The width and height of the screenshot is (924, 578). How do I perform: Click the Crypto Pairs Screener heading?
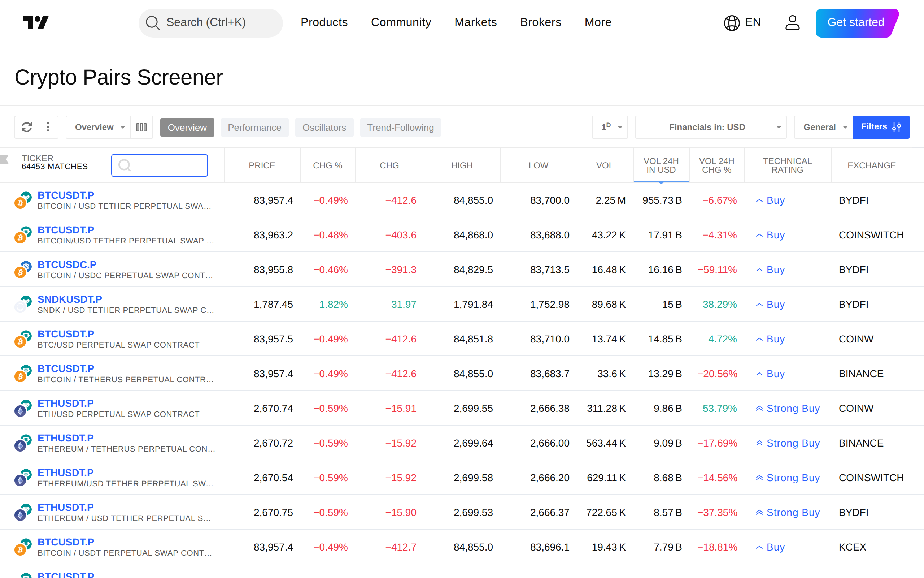tap(118, 77)
